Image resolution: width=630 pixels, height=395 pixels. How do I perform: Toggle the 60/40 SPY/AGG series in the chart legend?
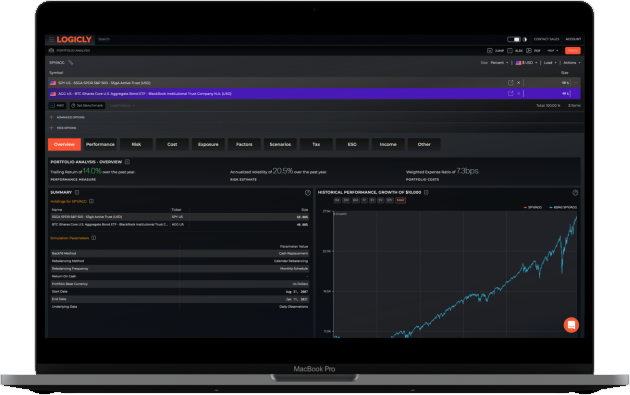coord(562,208)
